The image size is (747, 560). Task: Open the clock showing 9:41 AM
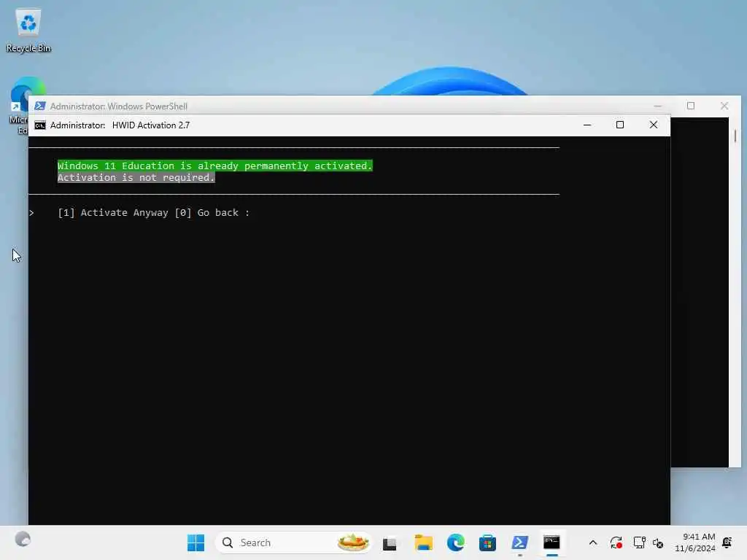pyautogui.click(x=695, y=542)
